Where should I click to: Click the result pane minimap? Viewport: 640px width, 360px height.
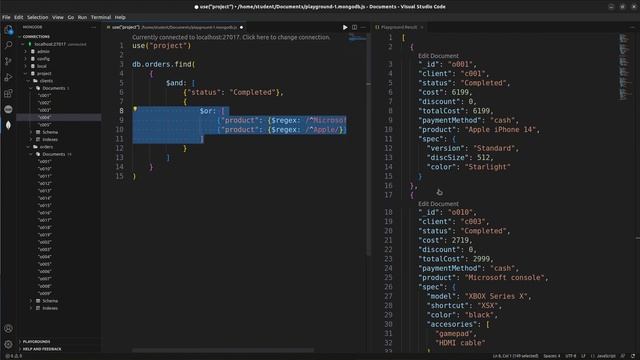(x=624, y=67)
